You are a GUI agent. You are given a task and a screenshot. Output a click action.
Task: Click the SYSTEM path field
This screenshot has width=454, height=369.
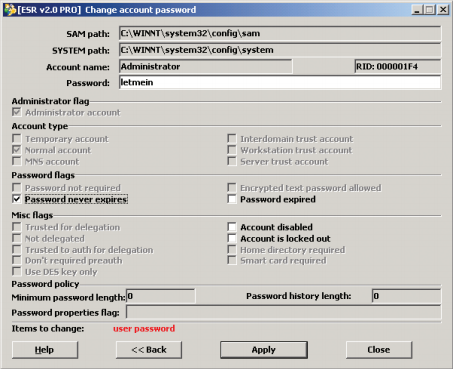280,50
